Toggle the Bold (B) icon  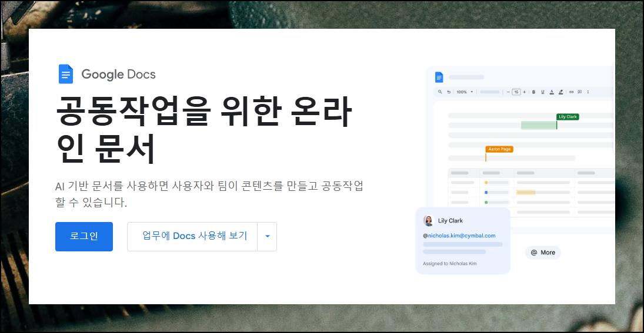[533, 92]
